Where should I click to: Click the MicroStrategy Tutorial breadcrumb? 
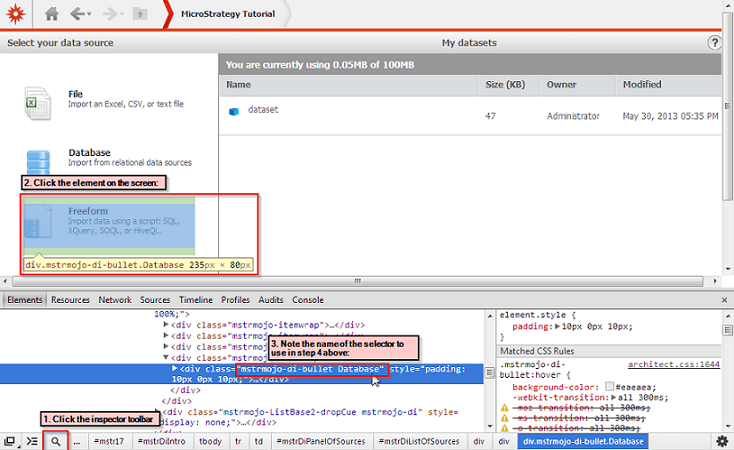228,14
